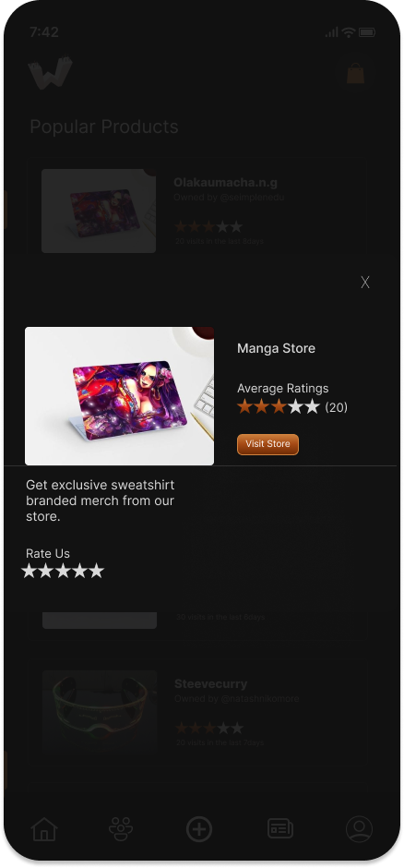Open the Manga Store laptop skin image
The width and height of the screenshot is (404, 868).
tap(119, 396)
